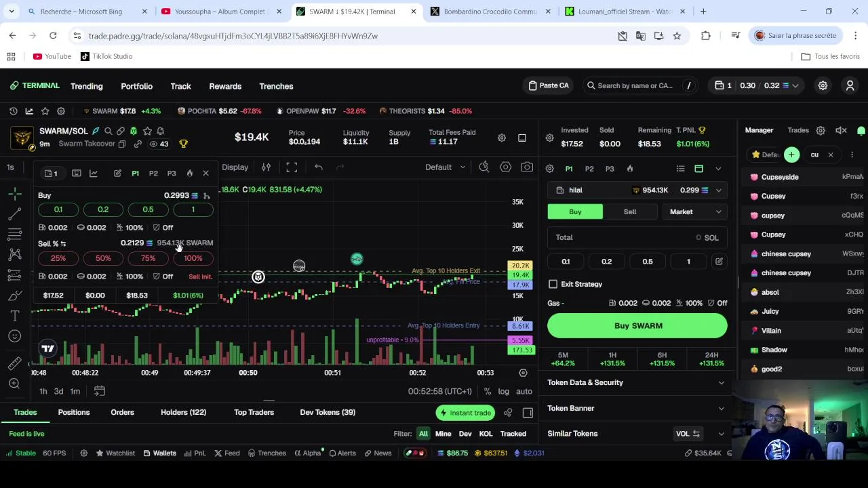Click the gold trophy icon beside viewer count

tap(183, 144)
